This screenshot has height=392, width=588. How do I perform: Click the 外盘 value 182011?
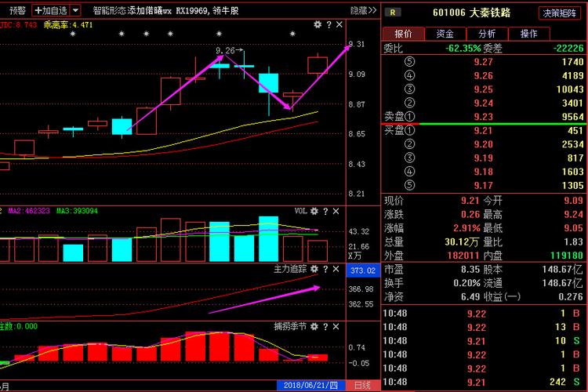tap(463, 256)
